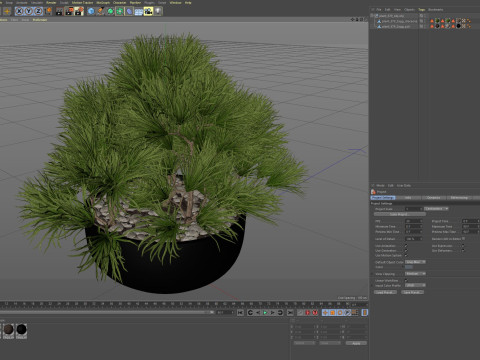Viewport: 480px width, 360px height.
Task: Toggle point level animation icon
Action: (355, 312)
